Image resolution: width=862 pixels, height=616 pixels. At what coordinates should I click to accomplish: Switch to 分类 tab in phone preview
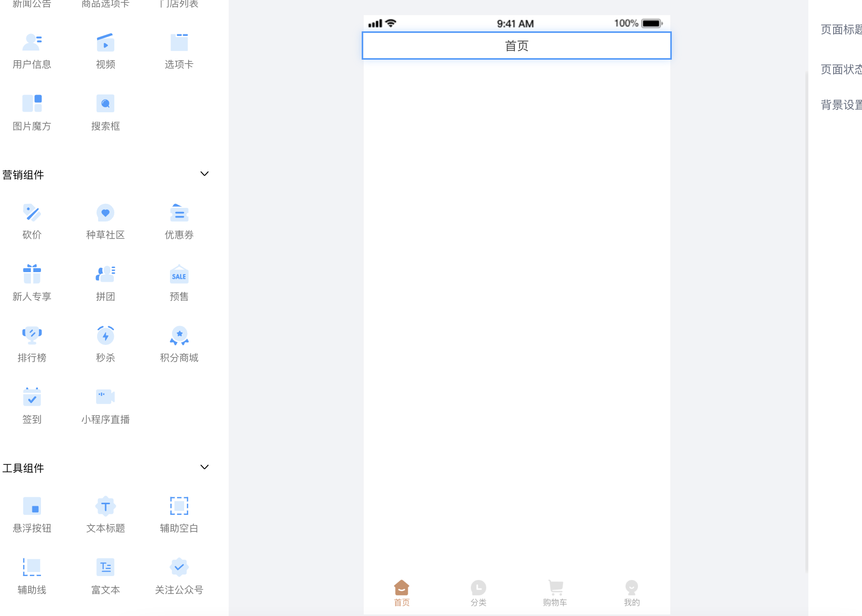[479, 593]
